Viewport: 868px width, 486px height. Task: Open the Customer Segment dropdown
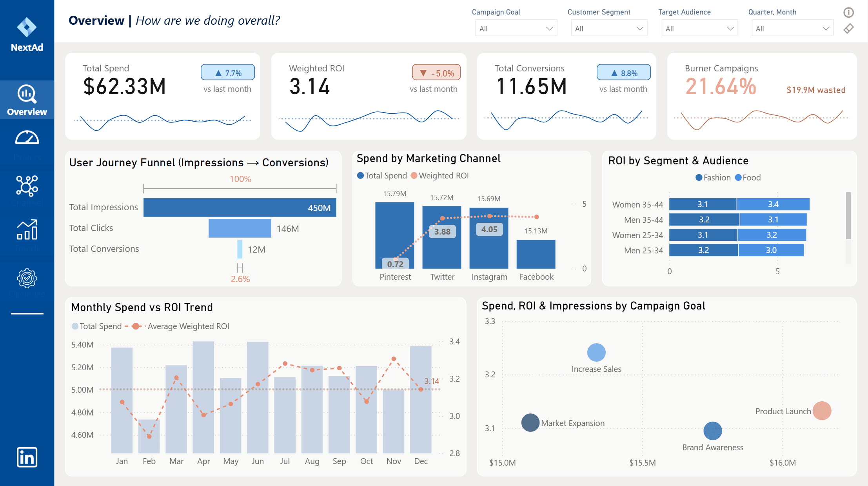click(x=608, y=29)
